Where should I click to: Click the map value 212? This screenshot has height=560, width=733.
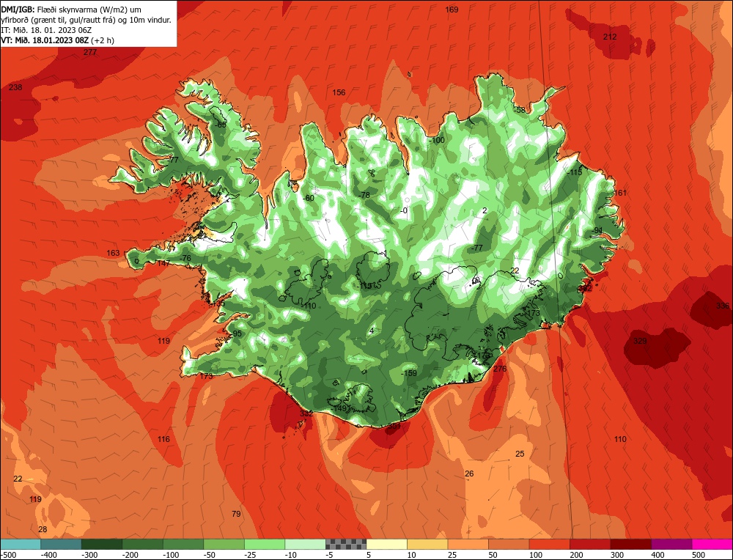click(610, 37)
